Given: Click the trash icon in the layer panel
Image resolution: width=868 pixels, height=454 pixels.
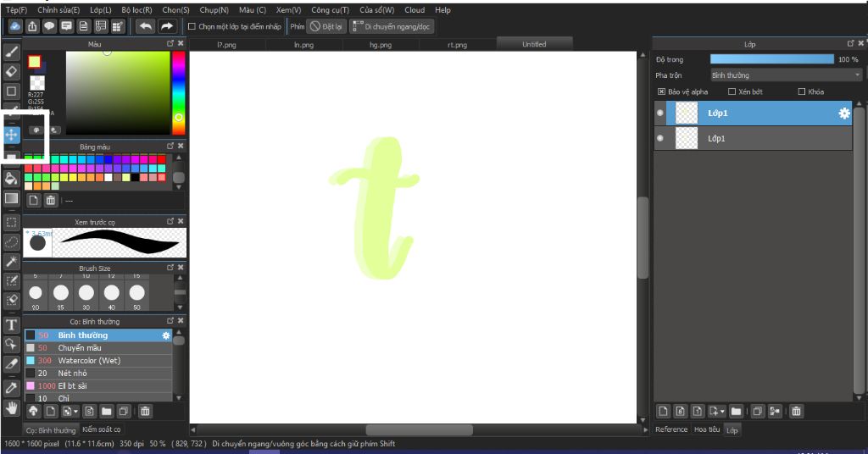Looking at the screenshot, I should (795, 411).
